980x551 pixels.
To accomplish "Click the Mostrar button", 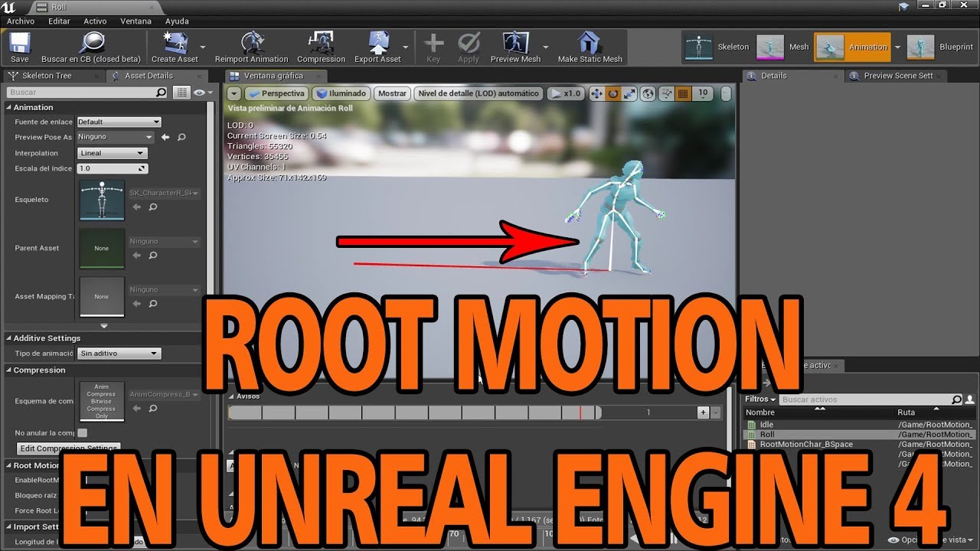I will coord(393,93).
